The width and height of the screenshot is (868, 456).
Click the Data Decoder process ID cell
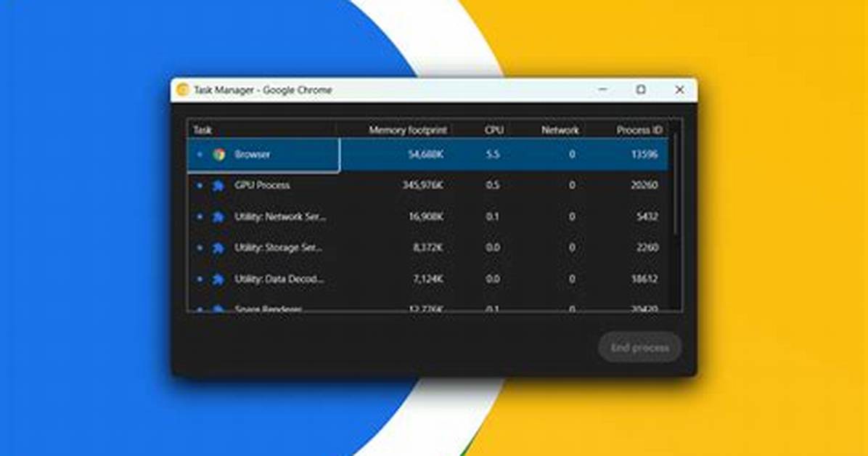(644, 279)
